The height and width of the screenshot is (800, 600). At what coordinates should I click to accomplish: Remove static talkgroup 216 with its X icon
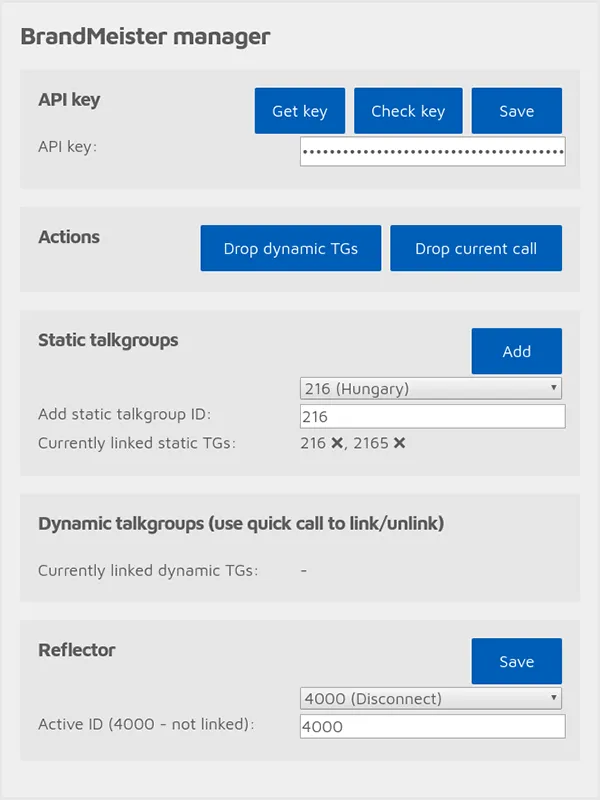click(x=337, y=443)
